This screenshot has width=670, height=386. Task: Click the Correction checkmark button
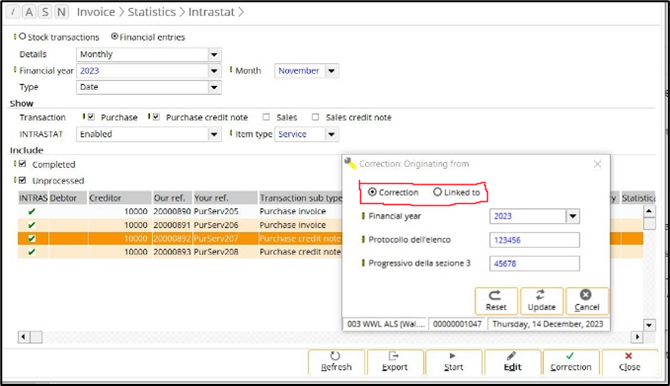coord(571,362)
